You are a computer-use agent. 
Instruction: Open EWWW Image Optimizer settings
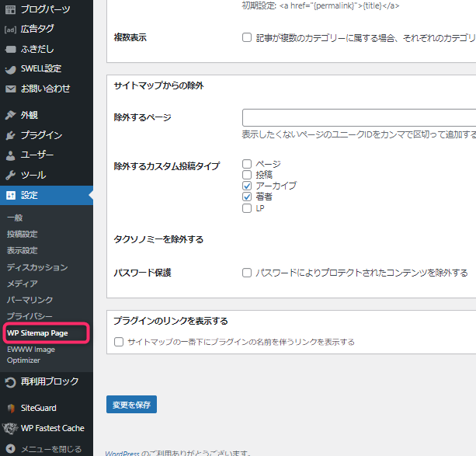(x=31, y=355)
